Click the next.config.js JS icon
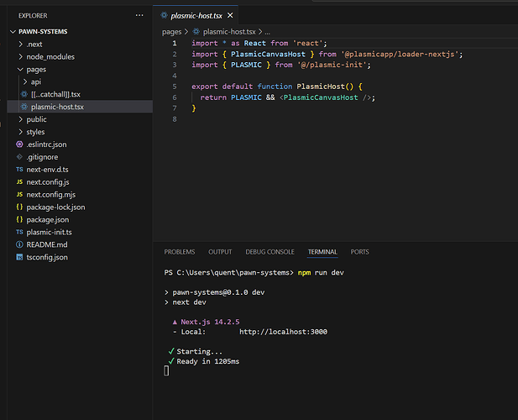This screenshot has height=420, width=518. point(19,182)
